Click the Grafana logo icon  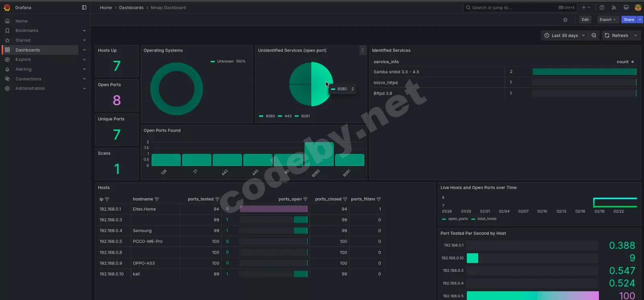[x=7, y=8]
